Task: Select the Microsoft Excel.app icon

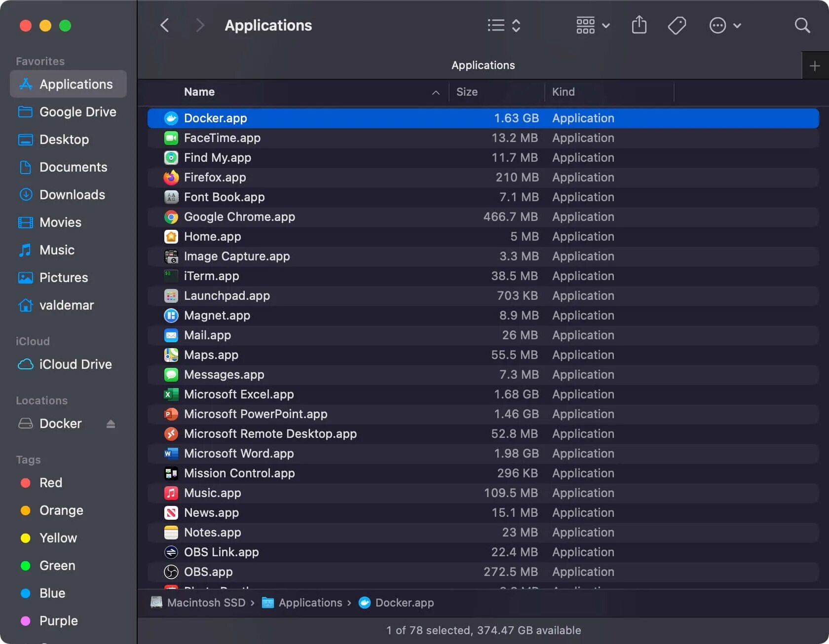Action: (171, 394)
